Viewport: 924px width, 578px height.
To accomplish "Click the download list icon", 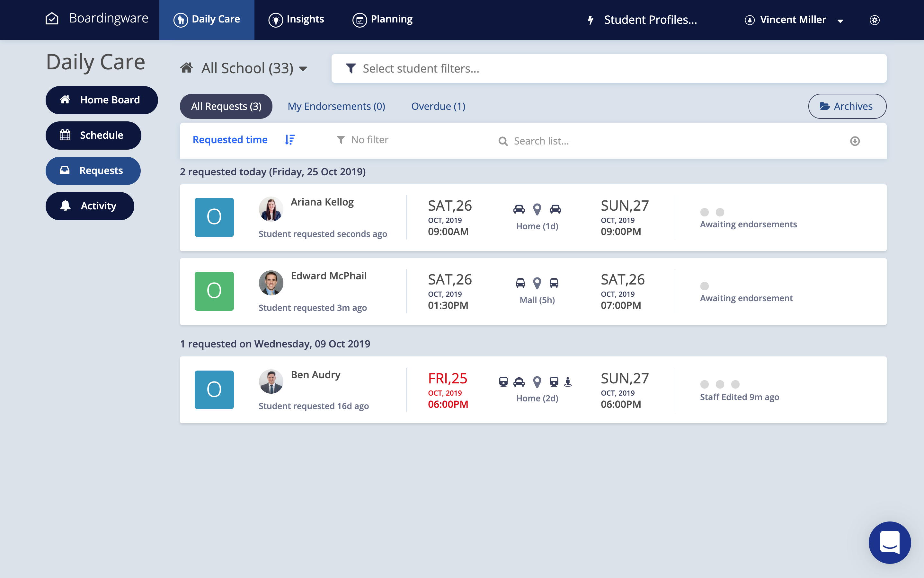I will click(855, 141).
